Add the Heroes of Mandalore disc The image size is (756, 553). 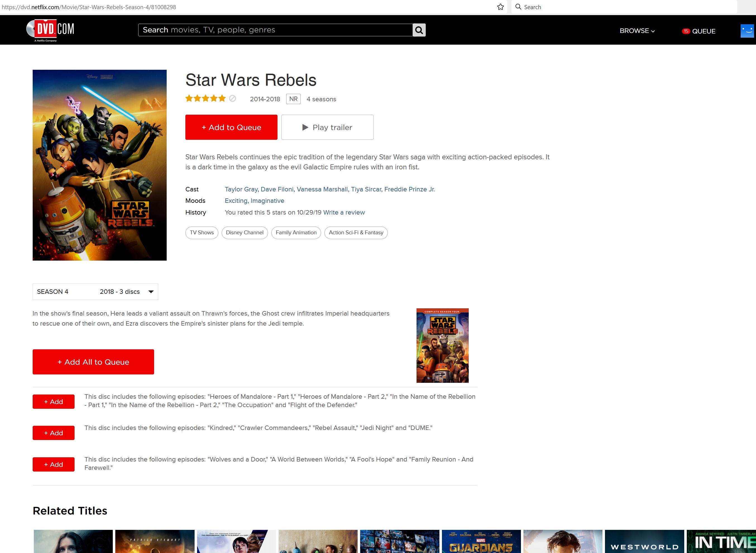point(53,402)
